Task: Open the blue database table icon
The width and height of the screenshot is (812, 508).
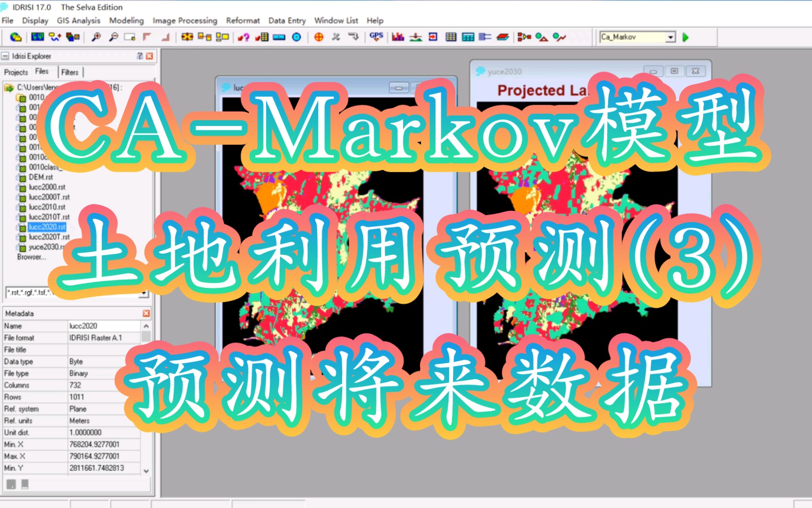Action: tap(468, 37)
